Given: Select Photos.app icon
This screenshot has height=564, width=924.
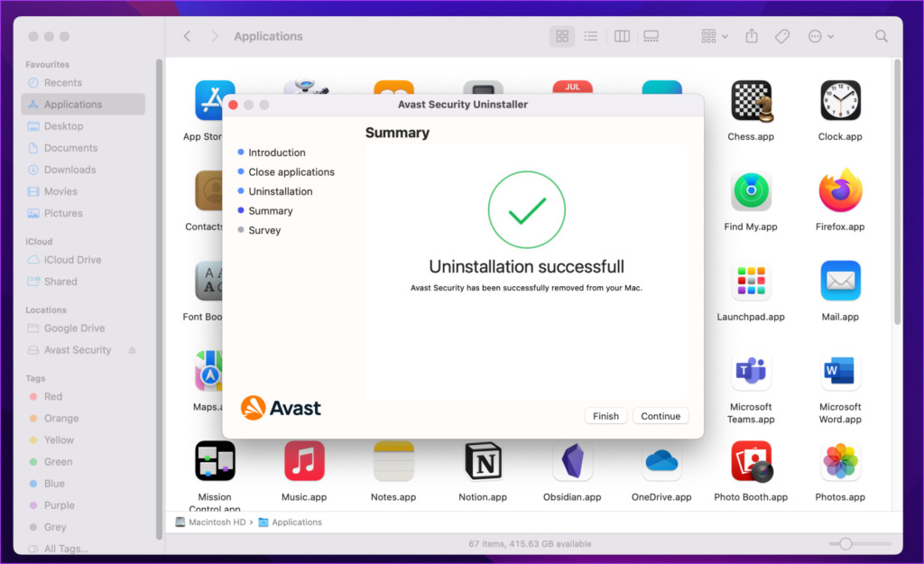Looking at the screenshot, I should [840, 461].
